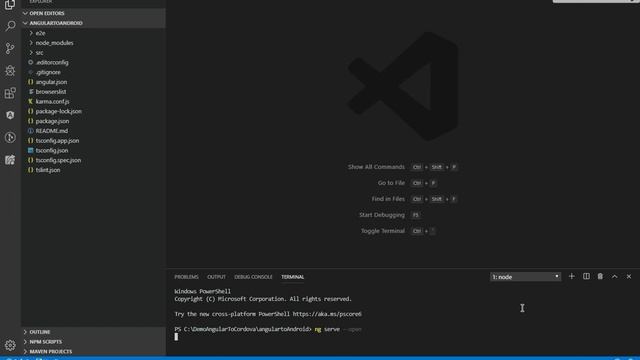Open the Search view in activity bar

pos(10,26)
